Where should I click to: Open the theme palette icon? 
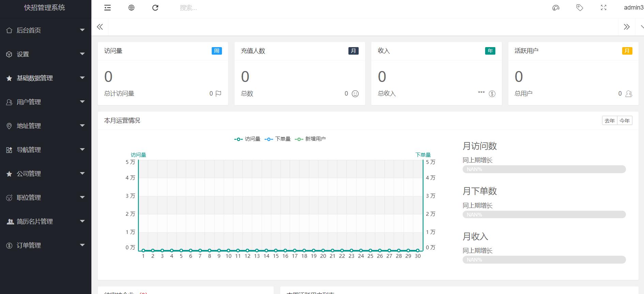(556, 8)
